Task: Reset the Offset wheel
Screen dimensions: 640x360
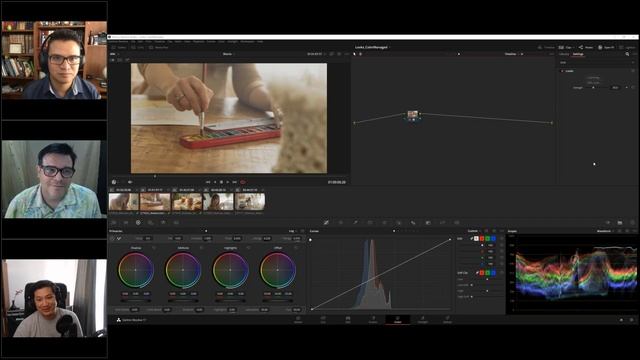Action: pyautogui.click(x=296, y=248)
